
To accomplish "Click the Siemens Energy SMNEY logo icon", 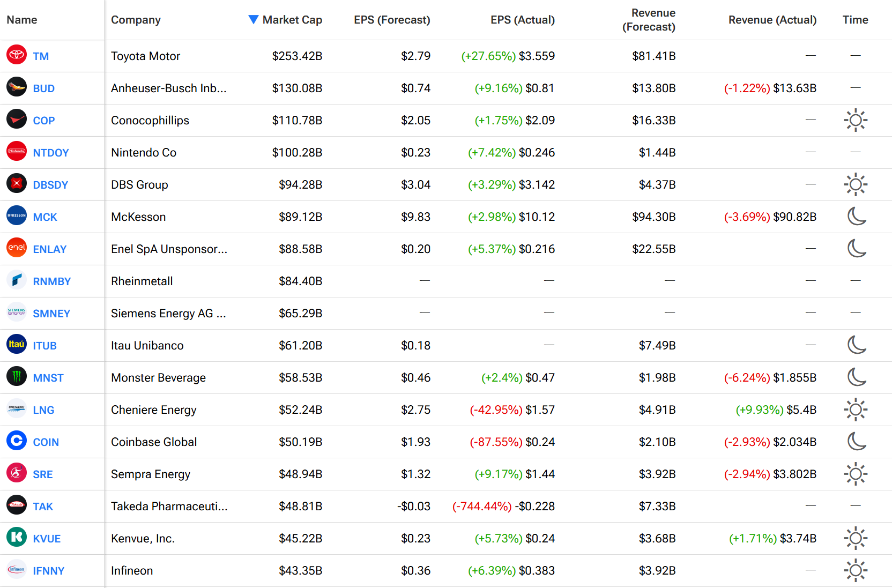I will coord(17,312).
